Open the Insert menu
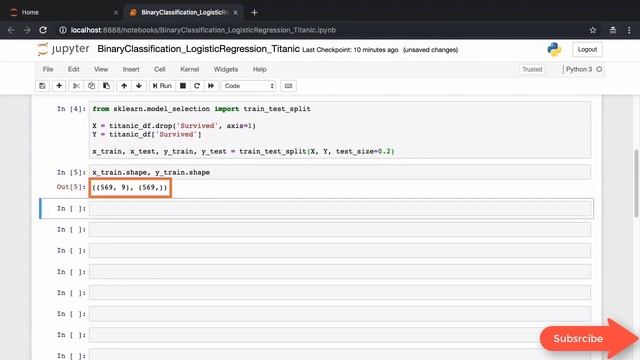This screenshot has height=360, width=640. pyautogui.click(x=131, y=69)
